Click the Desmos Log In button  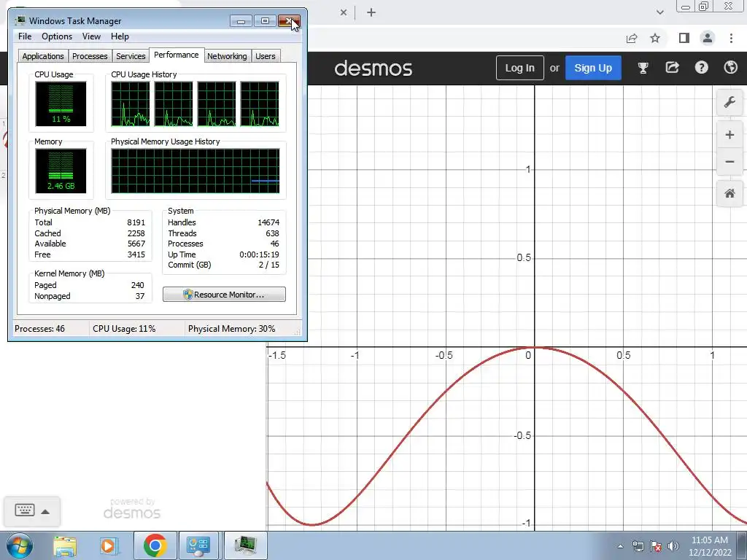519,68
